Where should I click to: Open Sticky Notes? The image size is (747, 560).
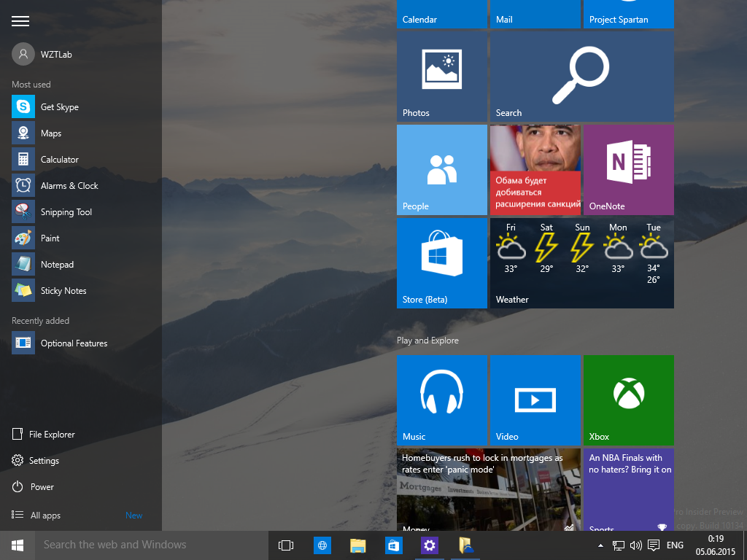coord(81,290)
